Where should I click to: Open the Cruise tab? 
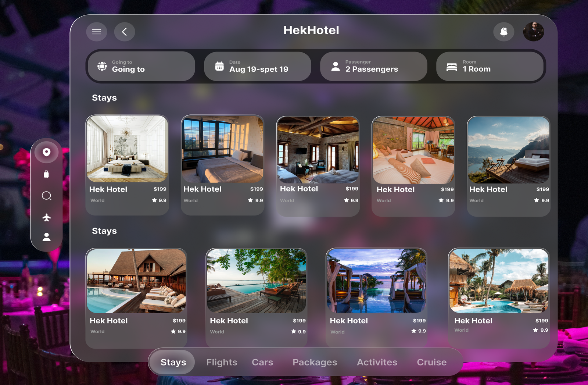(x=431, y=362)
